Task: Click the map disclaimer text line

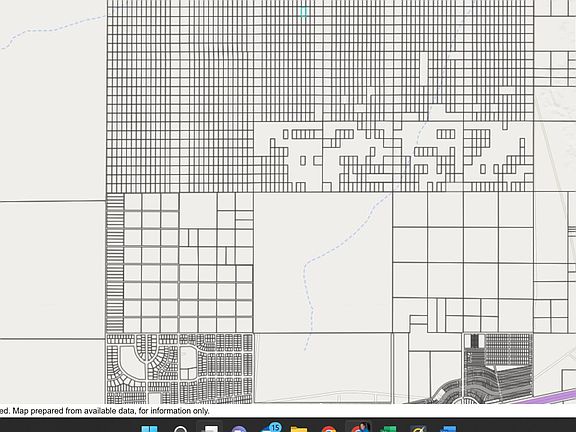Action: point(105,411)
